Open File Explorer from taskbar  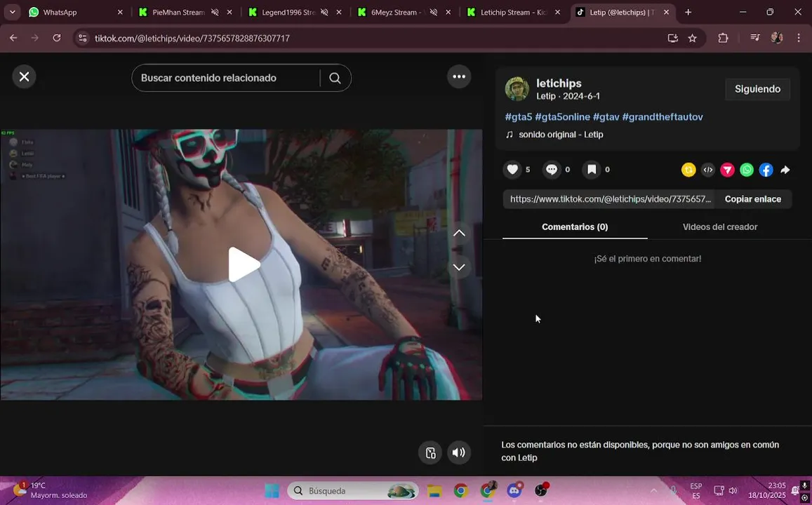click(x=434, y=491)
